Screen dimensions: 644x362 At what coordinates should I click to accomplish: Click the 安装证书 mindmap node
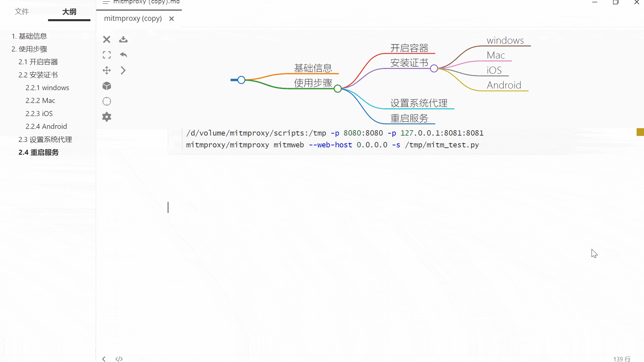click(x=409, y=63)
